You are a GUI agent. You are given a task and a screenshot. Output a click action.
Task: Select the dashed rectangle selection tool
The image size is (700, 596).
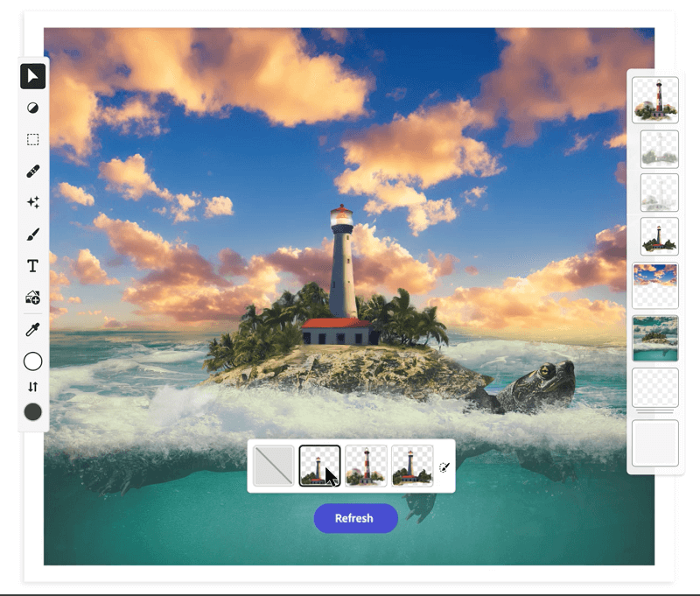coord(32,139)
